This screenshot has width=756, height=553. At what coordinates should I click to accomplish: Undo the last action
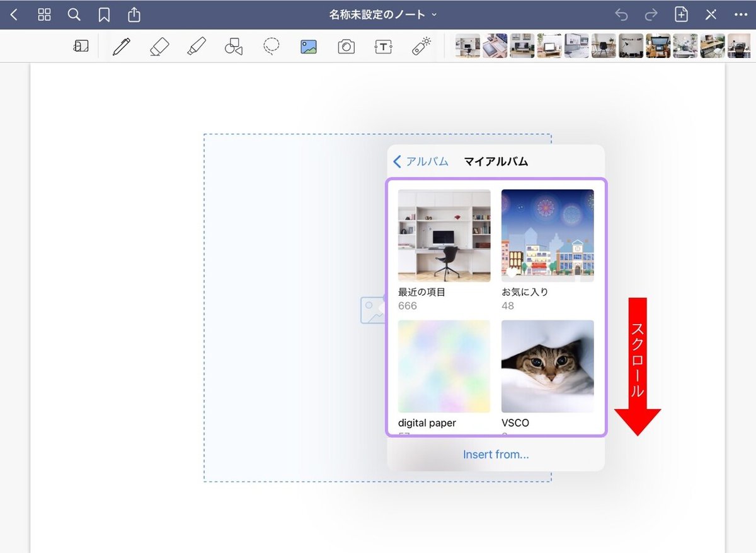(621, 15)
